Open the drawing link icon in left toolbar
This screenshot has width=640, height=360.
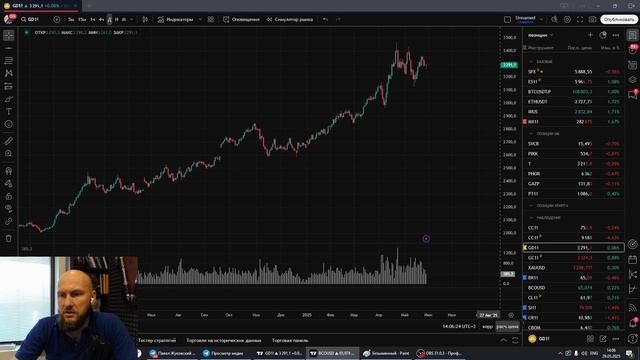[9, 221]
